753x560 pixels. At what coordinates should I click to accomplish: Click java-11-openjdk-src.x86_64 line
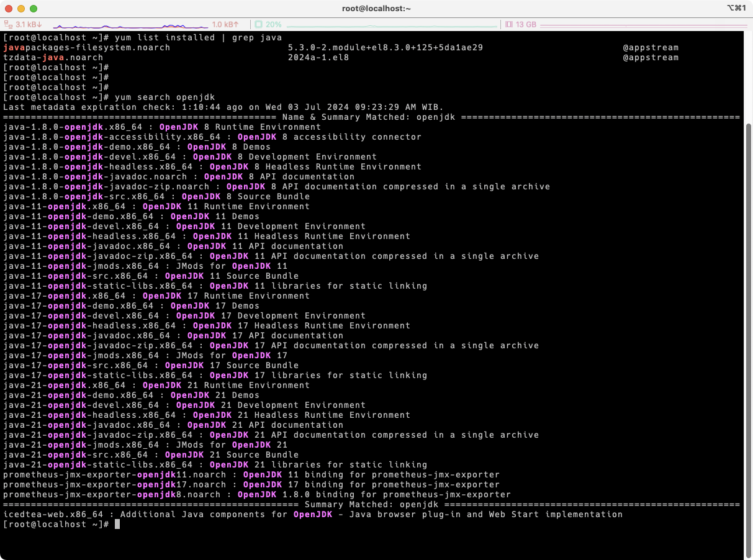point(150,276)
